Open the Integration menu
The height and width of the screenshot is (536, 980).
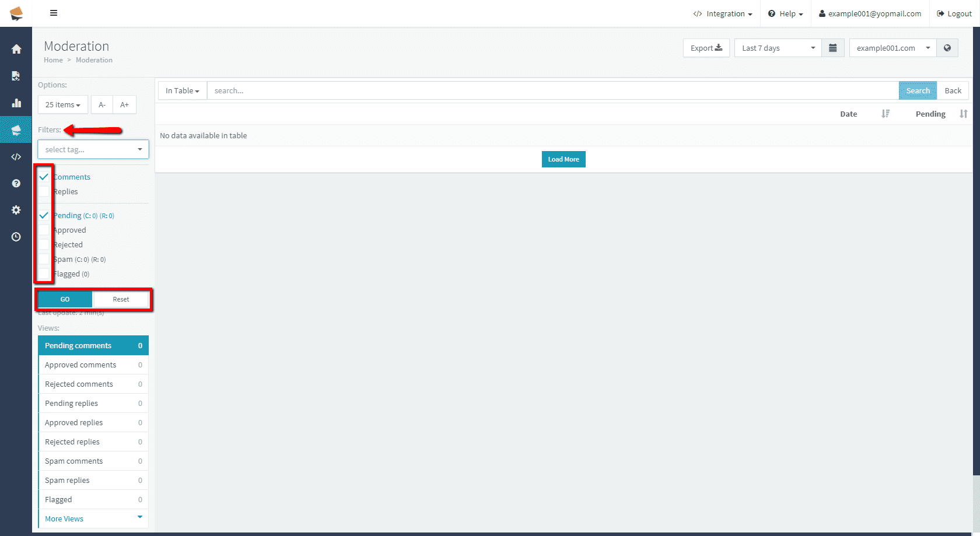click(723, 13)
